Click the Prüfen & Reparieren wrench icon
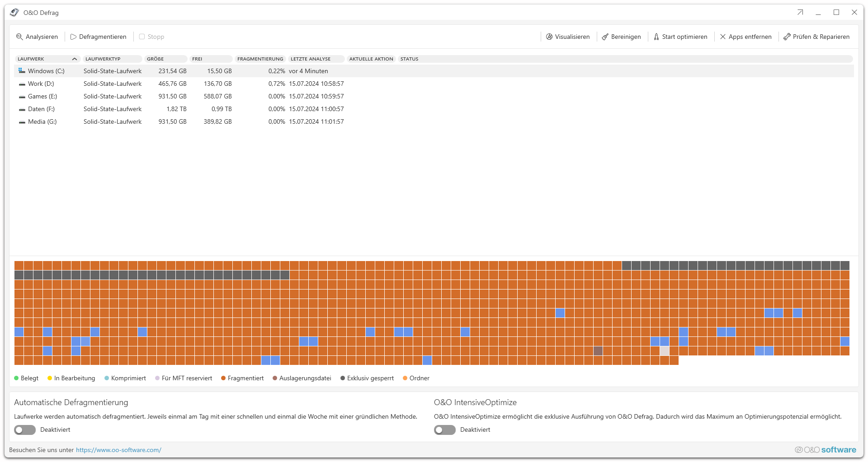This screenshot has width=868, height=462. [x=787, y=37]
